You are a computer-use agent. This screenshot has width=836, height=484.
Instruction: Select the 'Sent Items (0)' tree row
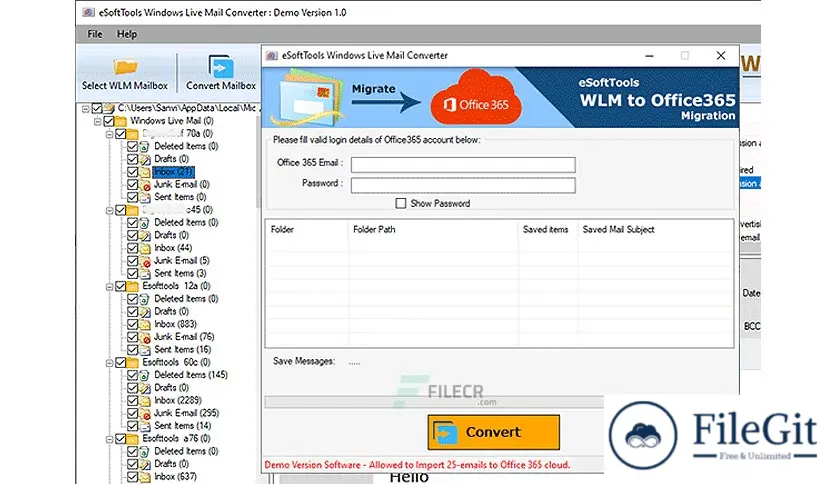pos(180,197)
